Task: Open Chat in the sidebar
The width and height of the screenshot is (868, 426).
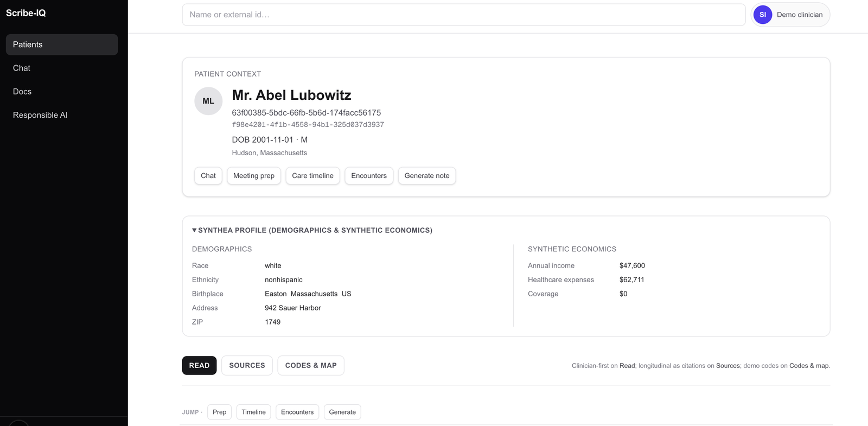Action: [x=62, y=68]
